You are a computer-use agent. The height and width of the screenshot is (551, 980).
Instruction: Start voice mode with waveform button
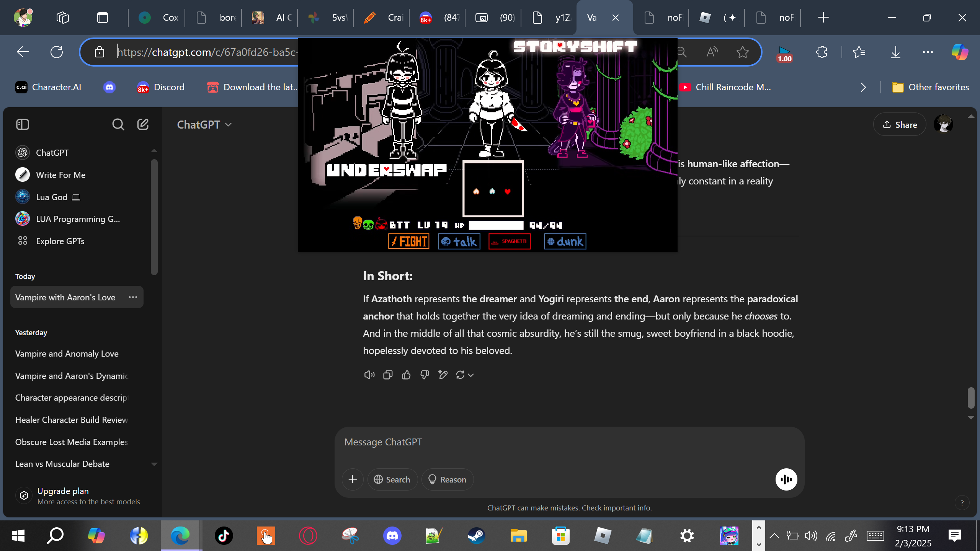pos(786,479)
